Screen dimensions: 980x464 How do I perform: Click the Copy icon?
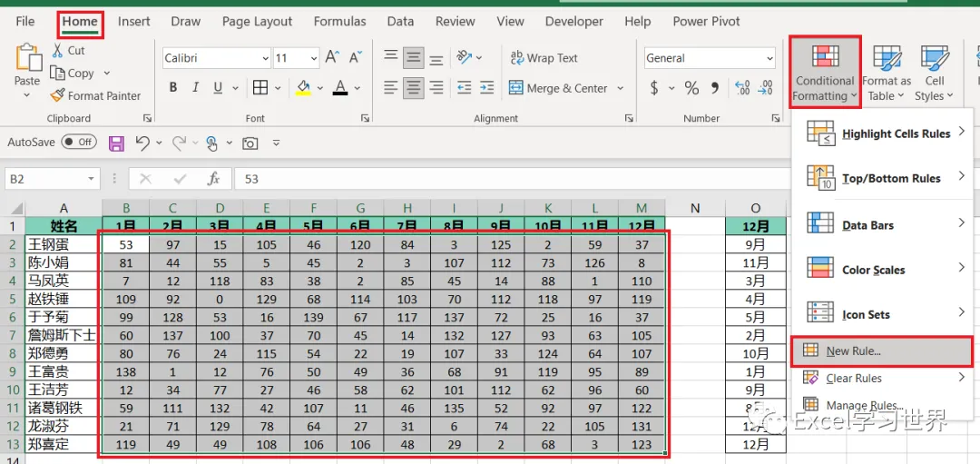(x=57, y=74)
